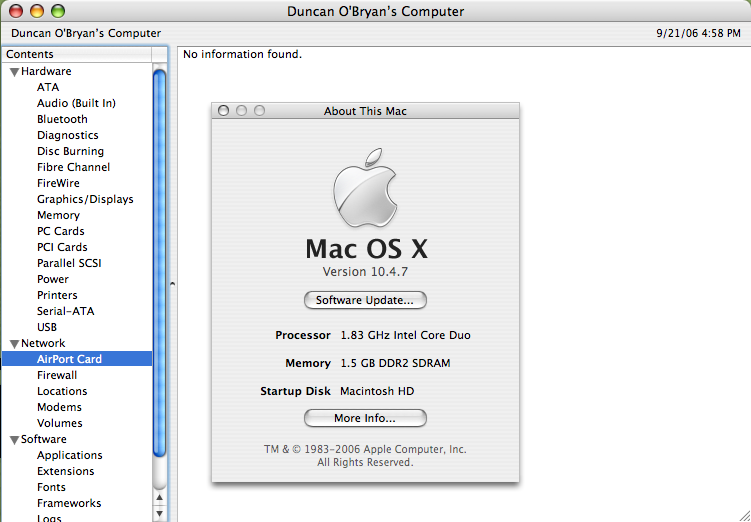This screenshot has width=751, height=522.
Task: Select the highlighted AirPort Card row
Action: [77, 359]
